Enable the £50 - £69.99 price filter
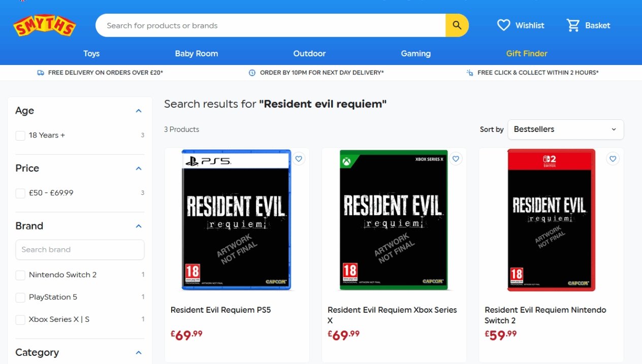The width and height of the screenshot is (642, 364). coord(20,193)
